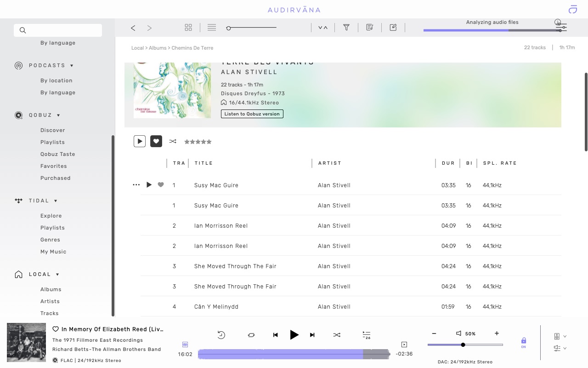Click Local in the breadcrumb
The height and width of the screenshot is (368, 588).
(137, 48)
